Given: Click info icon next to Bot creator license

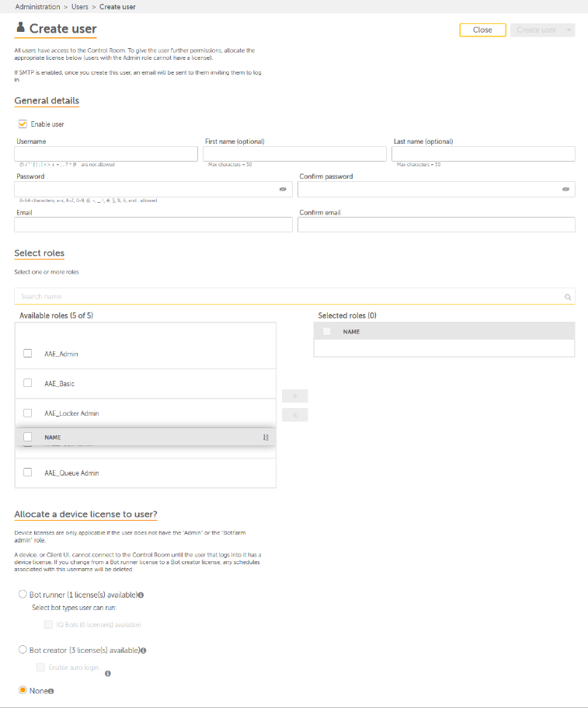Looking at the screenshot, I should [x=144, y=650].
